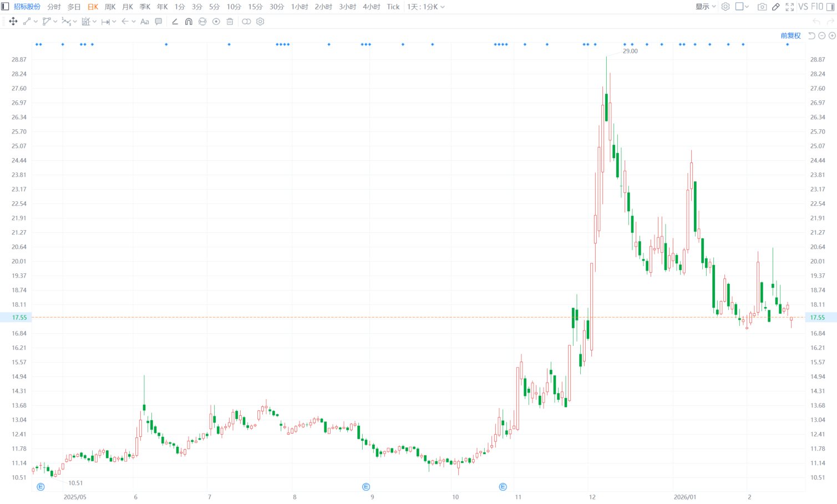Expand the shape tool options arrow
The height and width of the screenshot is (504, 837).
point(55,22)
